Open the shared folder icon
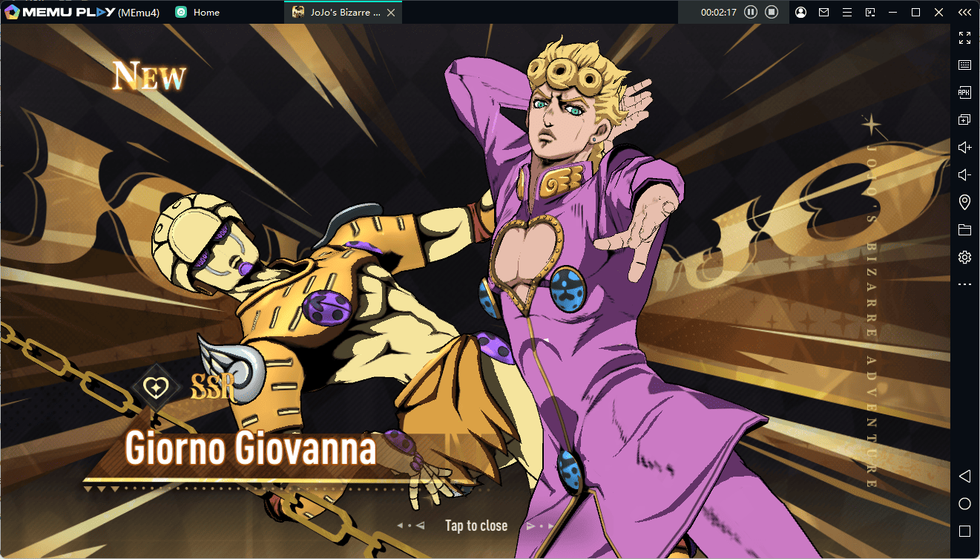The height and width of the screenshot is (559, 980). point(964,229)
